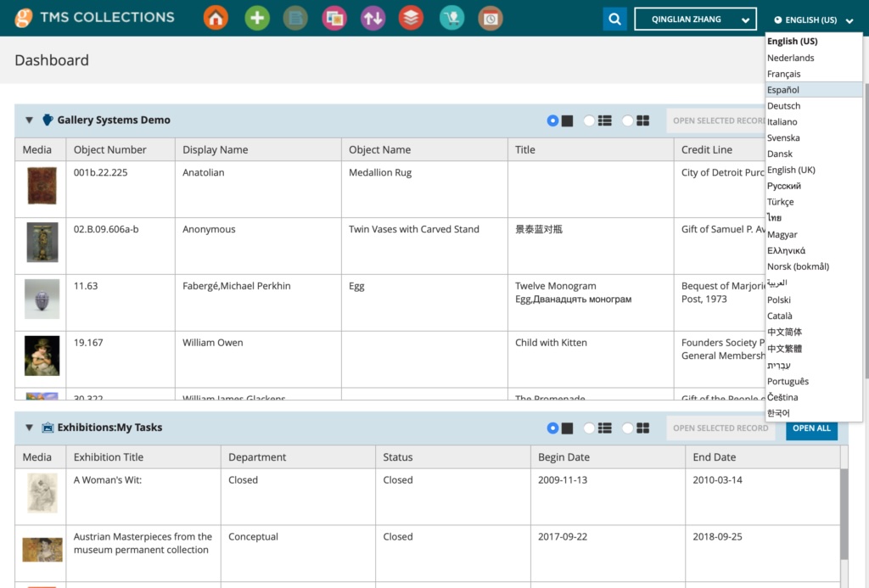
Task: Open the red layers stack icon
Action: coord(411,19)
